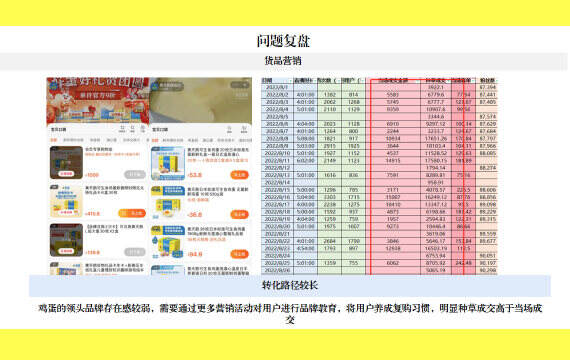Open the dark thumbnail of the ¥1000 item
The image size is (570, 360).
pyautogui.click(x=66, y=163)
